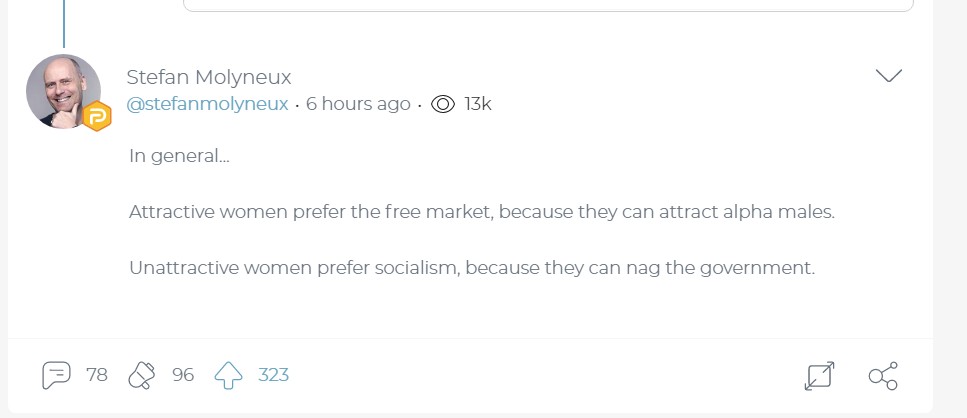Screen dimensions: 967x418
Task: Click the "In general..." post text
Action: click(179, 156)
